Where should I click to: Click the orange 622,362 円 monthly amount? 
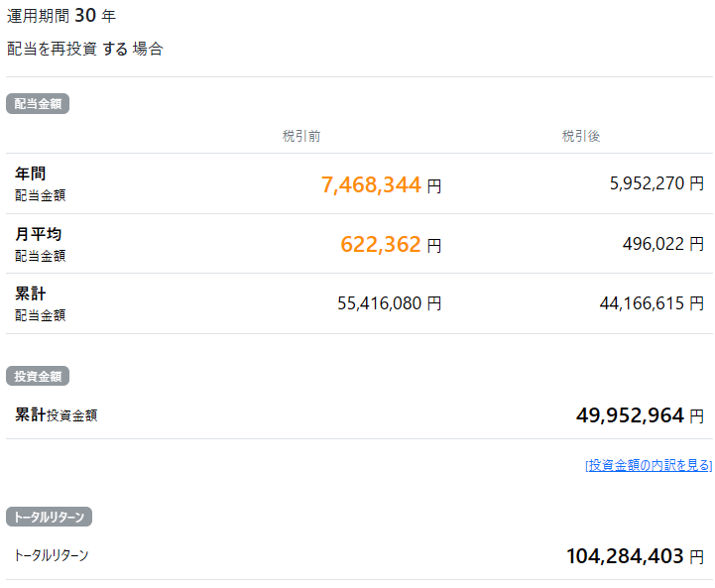pos(391,245)
